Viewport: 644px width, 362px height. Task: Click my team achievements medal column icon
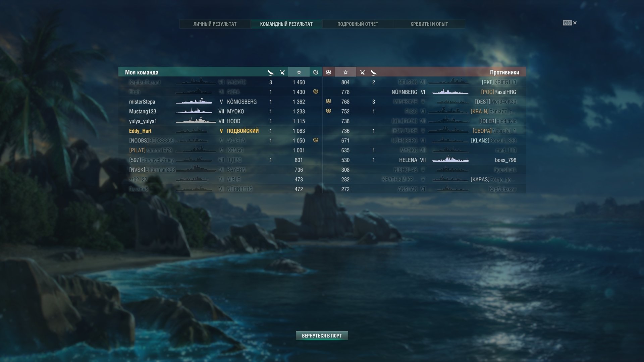tap(316, 72)
